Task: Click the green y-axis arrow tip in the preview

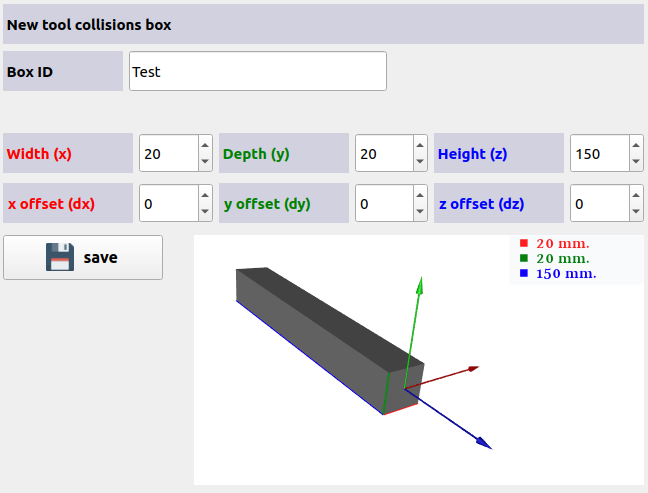Action: tap(420, 285)
